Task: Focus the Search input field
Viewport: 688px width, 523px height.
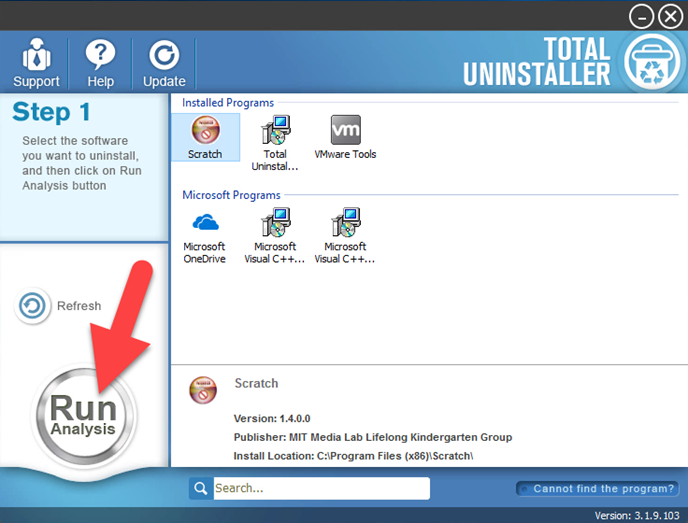Action: [x=322, y=488]
